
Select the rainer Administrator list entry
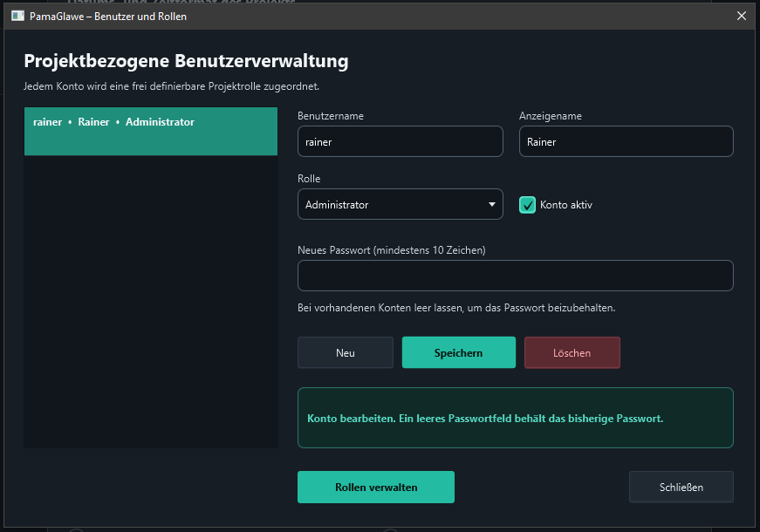tap(151, 132)
